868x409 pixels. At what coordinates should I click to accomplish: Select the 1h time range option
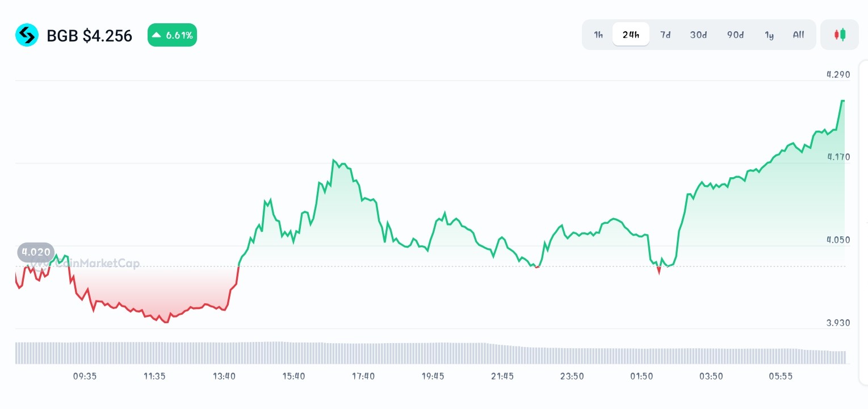pos(598,35)
